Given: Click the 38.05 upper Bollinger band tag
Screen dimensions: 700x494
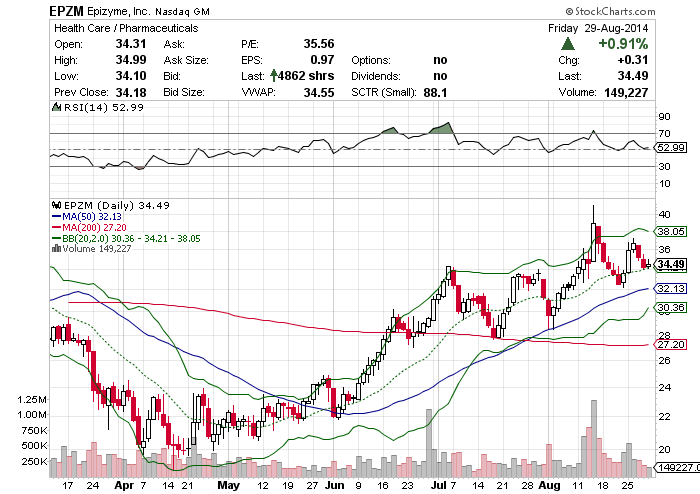Looking at the screenshot, I should [671, 231].
